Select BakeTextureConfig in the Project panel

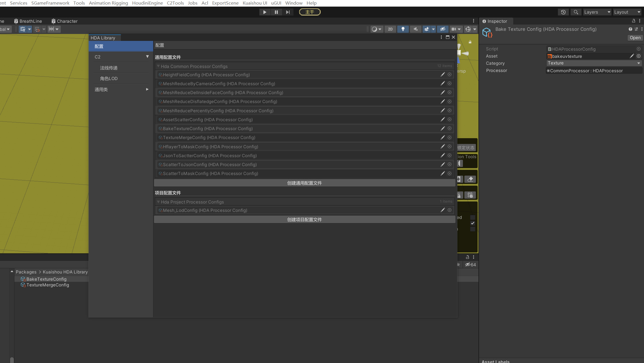pos(46,279)
